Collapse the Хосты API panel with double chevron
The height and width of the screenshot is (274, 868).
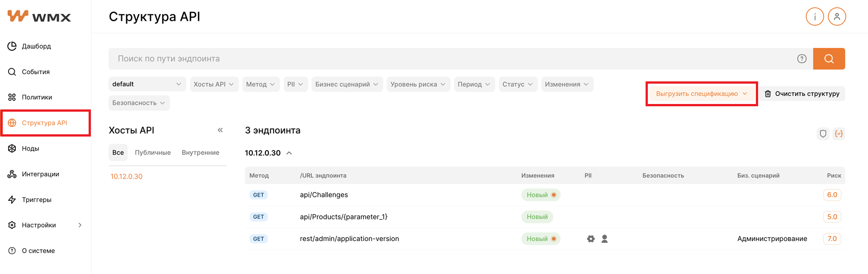tap(220, 130)
